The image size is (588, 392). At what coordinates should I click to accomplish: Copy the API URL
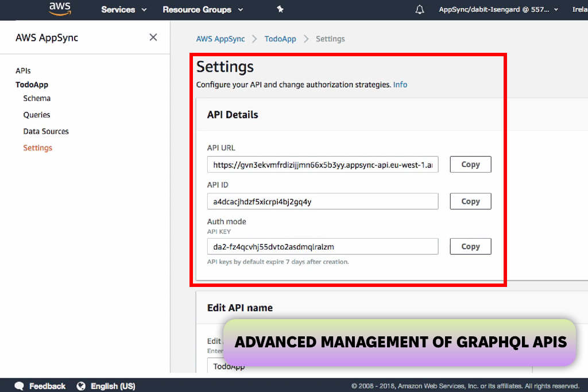point(470,164)
